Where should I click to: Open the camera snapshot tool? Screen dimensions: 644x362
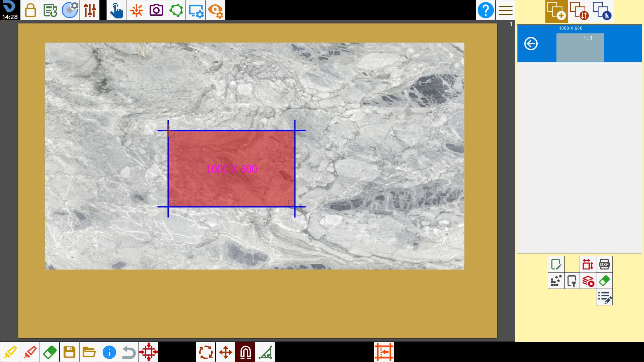[x=156, y=10]
